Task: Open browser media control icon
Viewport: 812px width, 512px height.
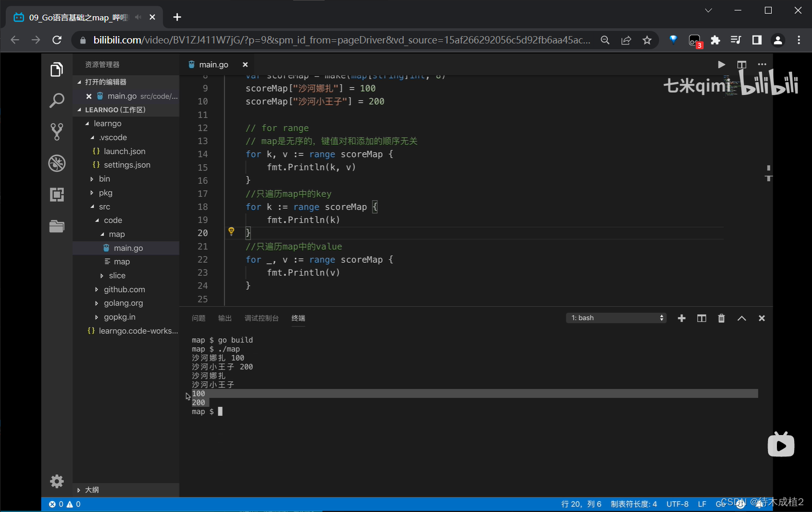Action: click(x=736, y=40)
